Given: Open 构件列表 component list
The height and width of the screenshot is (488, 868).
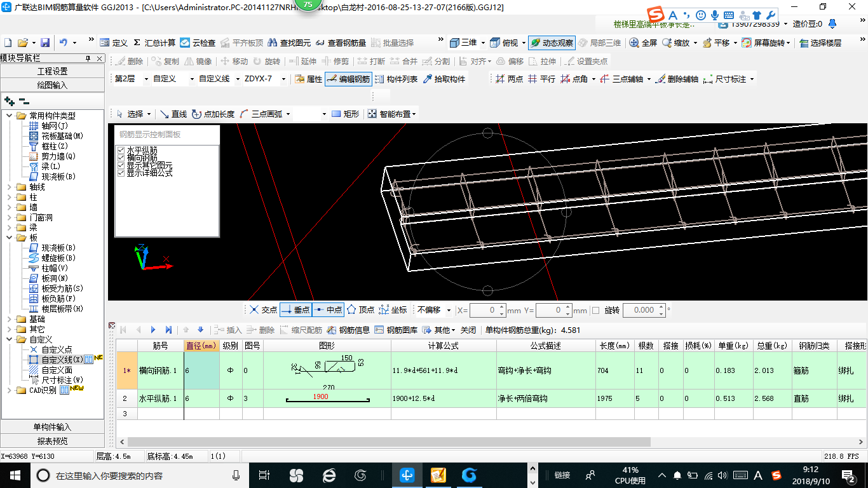Looking at the screenshot, I should point(396,79).
